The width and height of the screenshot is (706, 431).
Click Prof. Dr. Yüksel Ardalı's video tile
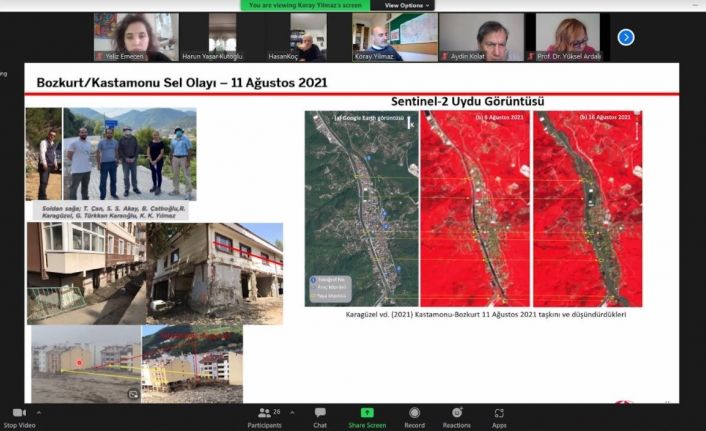(567, 37)
